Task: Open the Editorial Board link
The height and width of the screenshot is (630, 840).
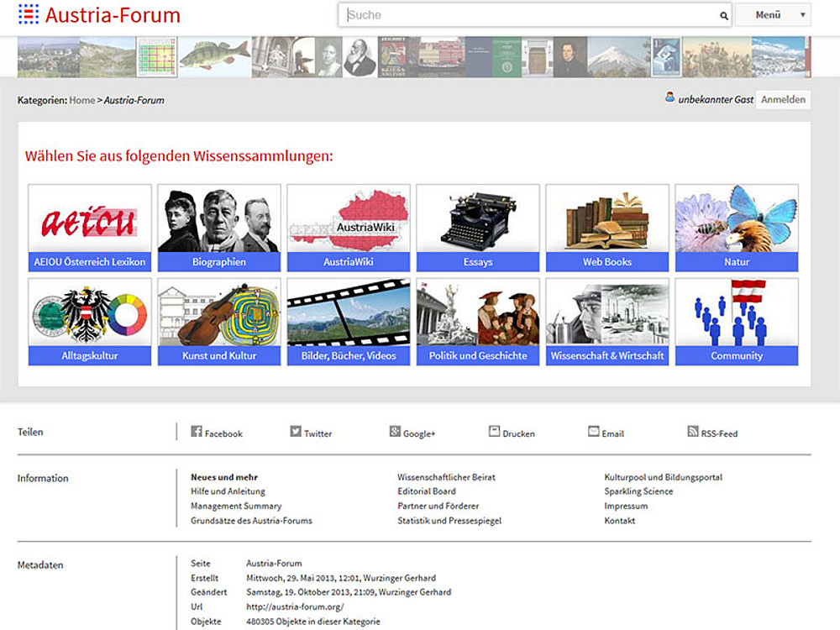Action: [427, 491]
